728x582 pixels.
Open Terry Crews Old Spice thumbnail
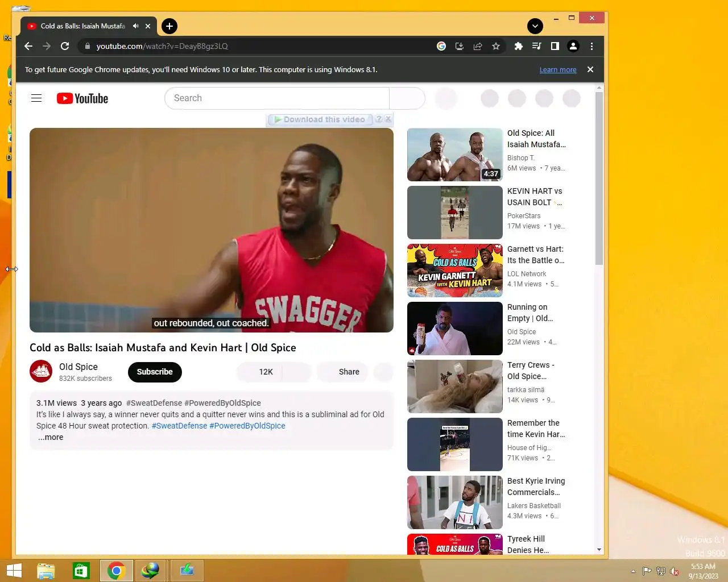coord(455,386)
